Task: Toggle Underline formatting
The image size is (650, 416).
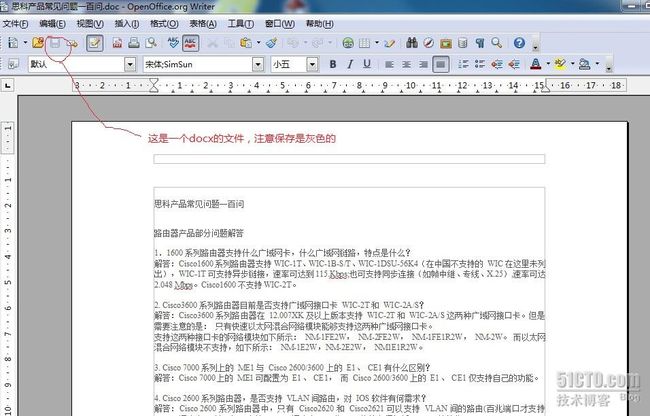Action: click(x=367, y=64)
